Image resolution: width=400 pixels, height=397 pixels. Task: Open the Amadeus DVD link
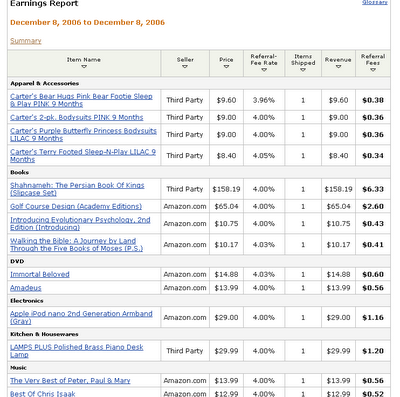point(26,288)
